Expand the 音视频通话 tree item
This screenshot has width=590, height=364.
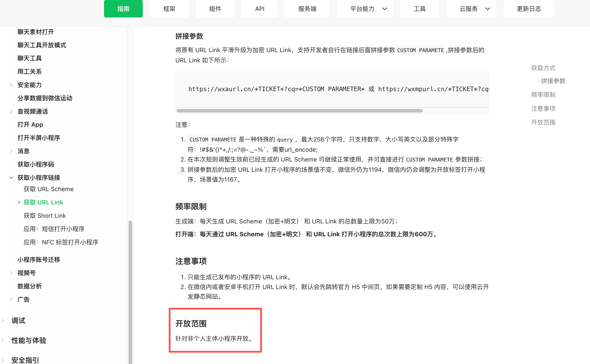11,111
